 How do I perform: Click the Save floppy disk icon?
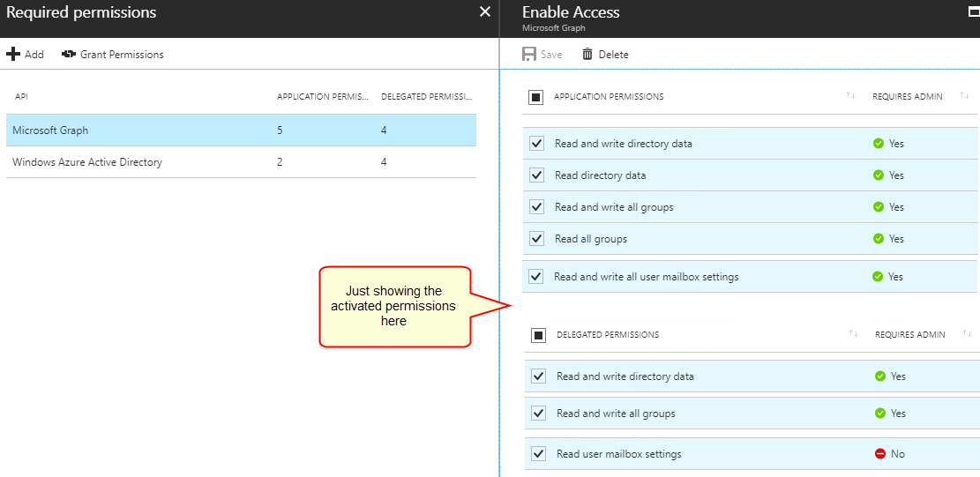pyautogui.click(x=529, y=55)
